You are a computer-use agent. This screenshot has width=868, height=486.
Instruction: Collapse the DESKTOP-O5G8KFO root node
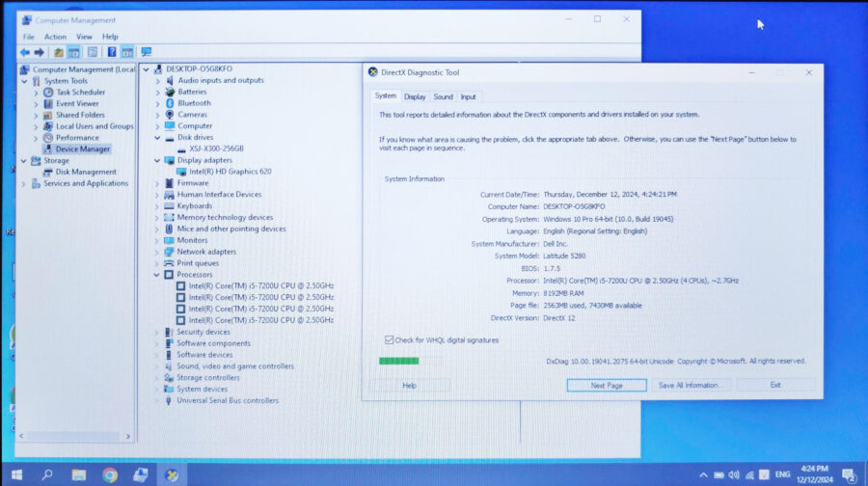147,69
